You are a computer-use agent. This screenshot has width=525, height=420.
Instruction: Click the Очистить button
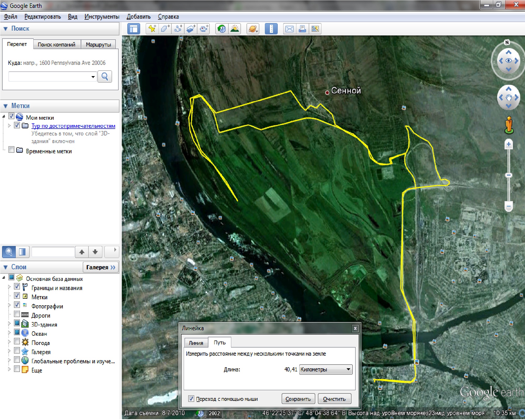click(334, 399)
